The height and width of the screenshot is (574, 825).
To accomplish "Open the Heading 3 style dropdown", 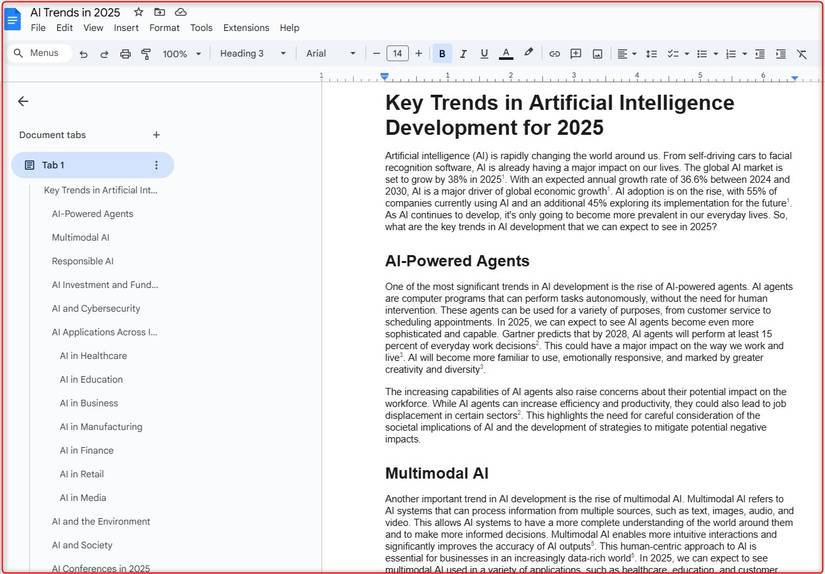I will (x=253, y=54).
